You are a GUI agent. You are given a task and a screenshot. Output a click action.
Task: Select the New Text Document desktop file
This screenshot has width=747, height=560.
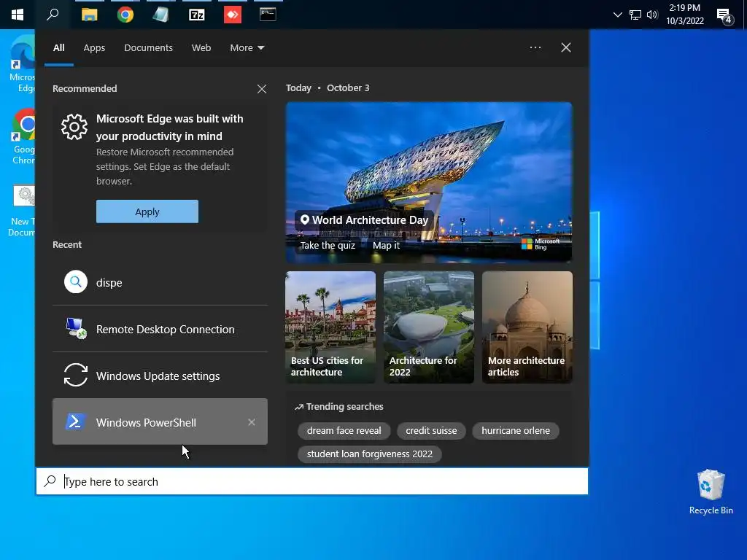(22, 211)
